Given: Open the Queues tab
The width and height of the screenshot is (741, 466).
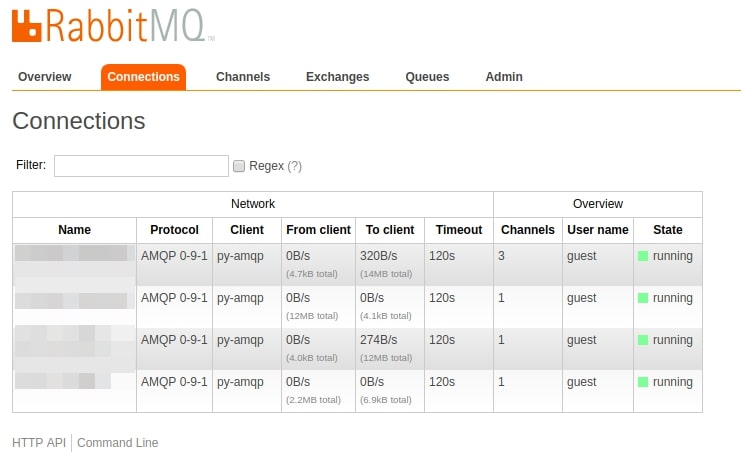Looking at the screenshot, I should coord(427,77).
